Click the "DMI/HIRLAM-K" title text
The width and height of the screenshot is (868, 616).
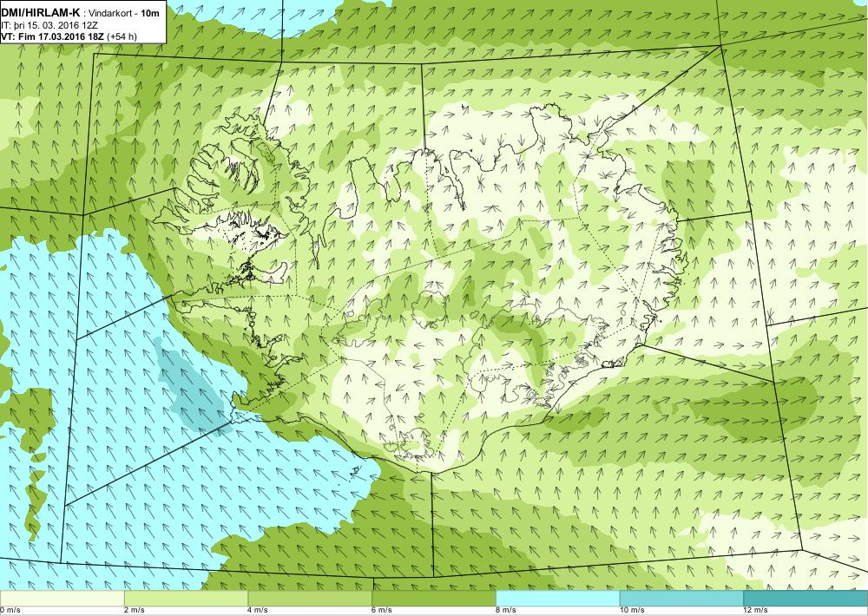(41, 13)
